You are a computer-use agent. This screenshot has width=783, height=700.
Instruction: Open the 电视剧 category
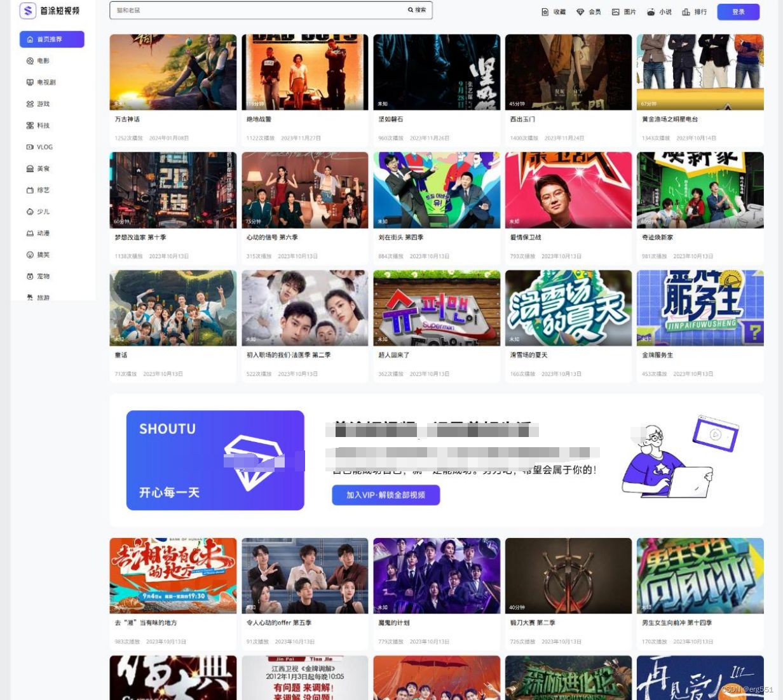pos(46,83)
